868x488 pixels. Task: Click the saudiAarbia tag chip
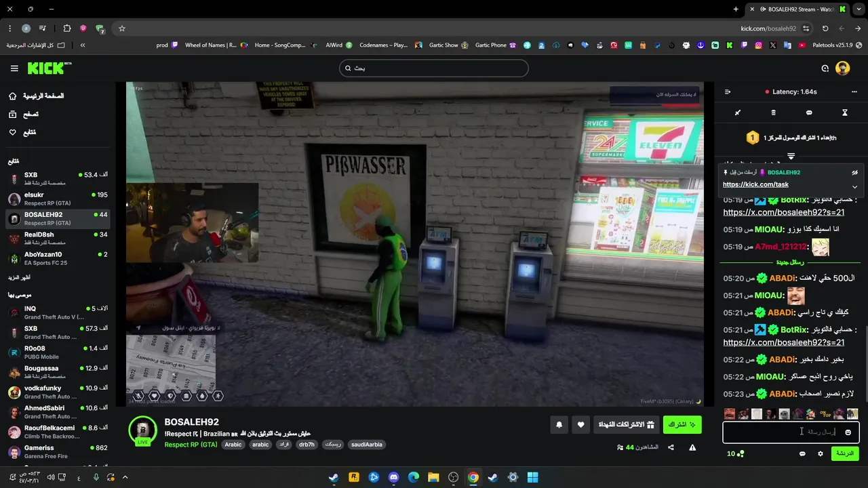pyautogui.click(x=367, y=445)
